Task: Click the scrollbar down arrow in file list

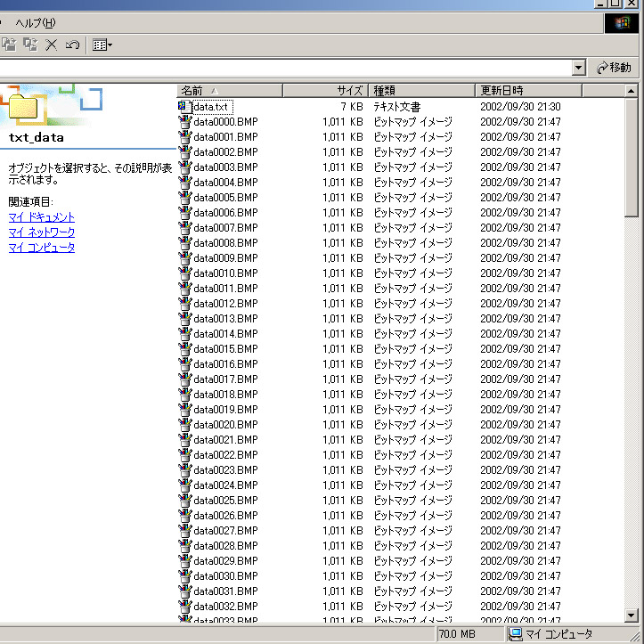Action: 631,615
